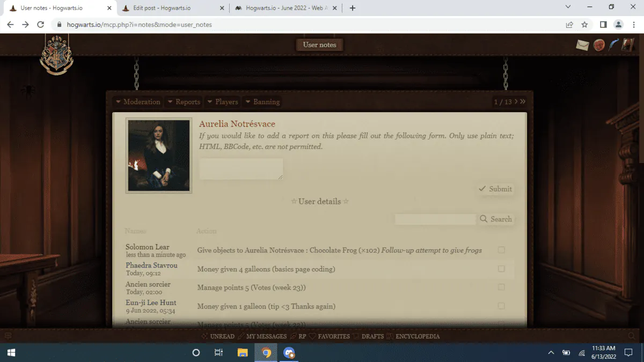This screenshot has width=644, height=362.
Task: Tick checkbox for Chocolate Frog row
Action: 501,250
